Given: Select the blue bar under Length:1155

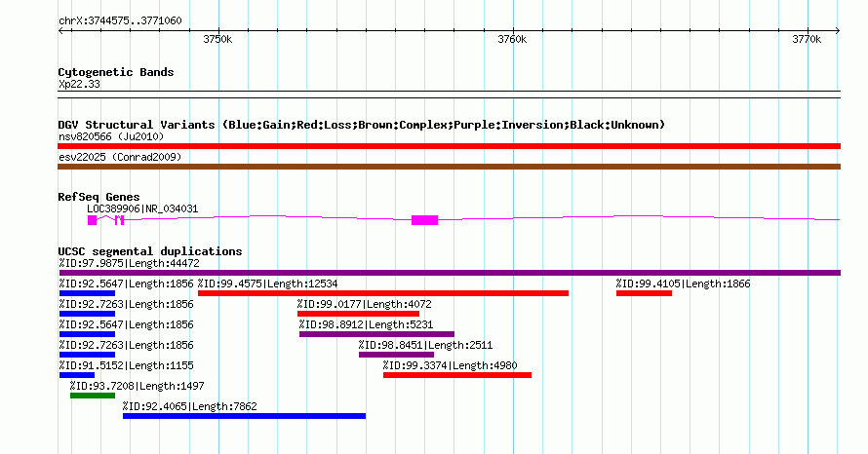Looking at the screenshot, I should pyautogui.click(x=77, y=375).
